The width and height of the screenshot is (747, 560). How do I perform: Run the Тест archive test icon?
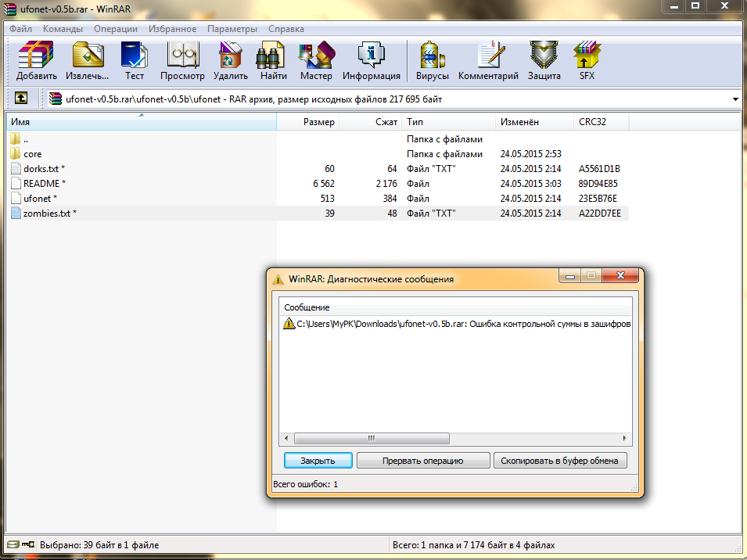click(135, 54)
